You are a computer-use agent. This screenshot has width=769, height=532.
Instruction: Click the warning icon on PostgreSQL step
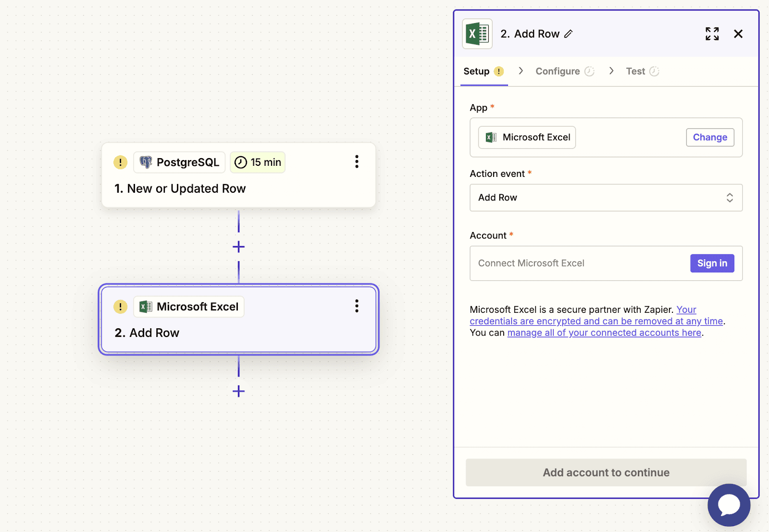(120, 162)
